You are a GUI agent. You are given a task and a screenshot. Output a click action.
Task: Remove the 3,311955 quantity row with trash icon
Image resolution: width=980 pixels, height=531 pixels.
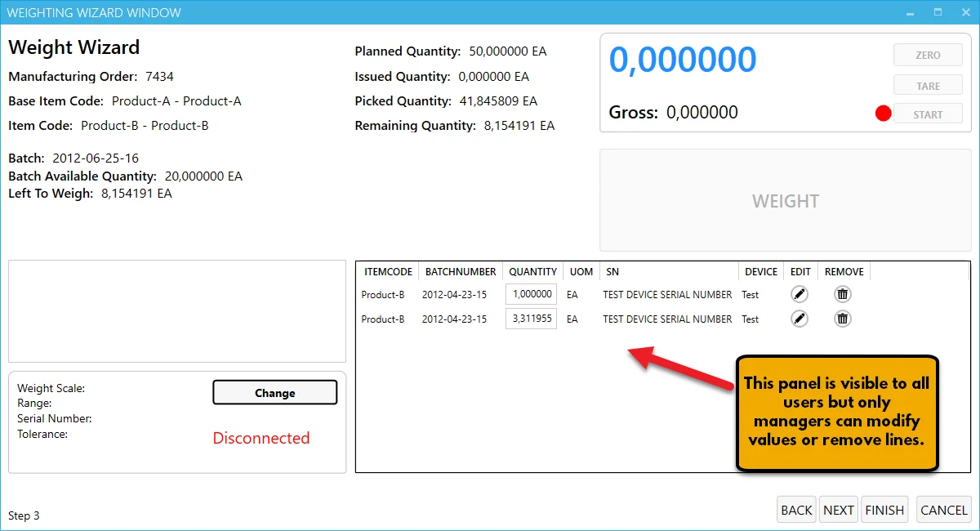tap(843, 319)
